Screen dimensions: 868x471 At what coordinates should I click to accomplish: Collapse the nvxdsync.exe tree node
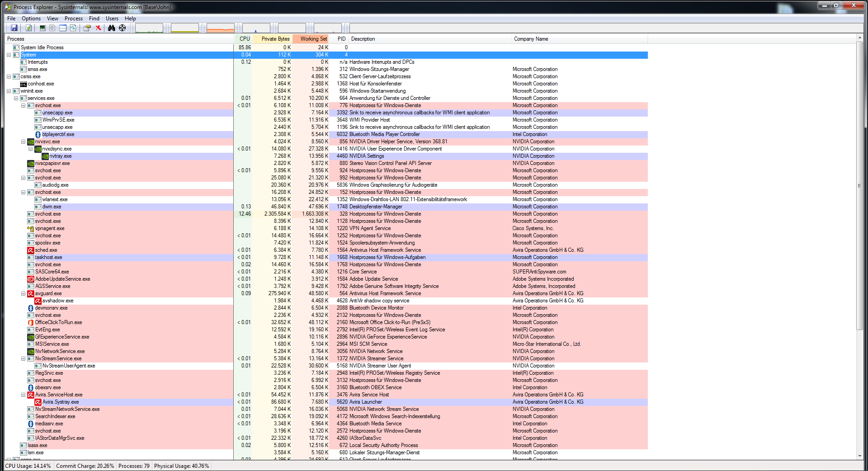click(x=30, y=149)
